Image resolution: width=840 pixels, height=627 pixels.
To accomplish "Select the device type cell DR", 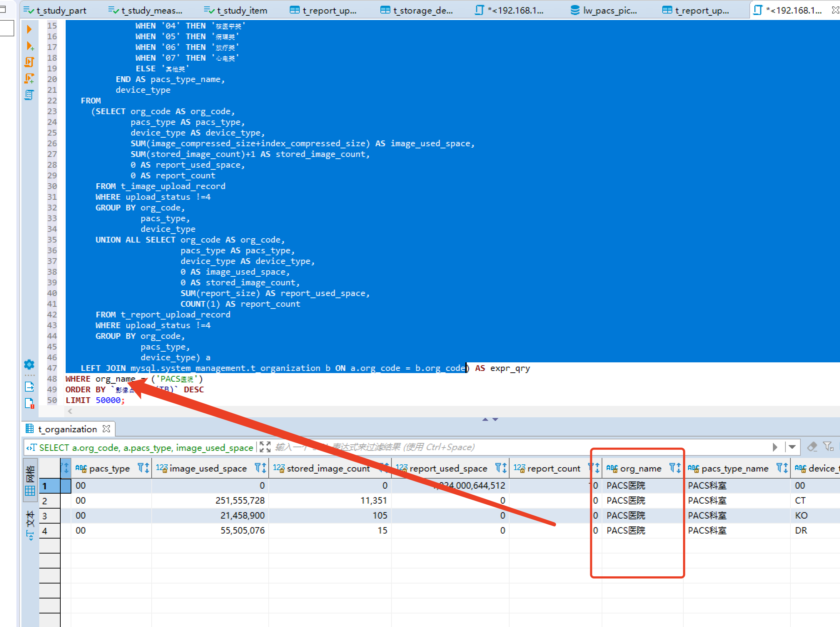I will 815,531.
